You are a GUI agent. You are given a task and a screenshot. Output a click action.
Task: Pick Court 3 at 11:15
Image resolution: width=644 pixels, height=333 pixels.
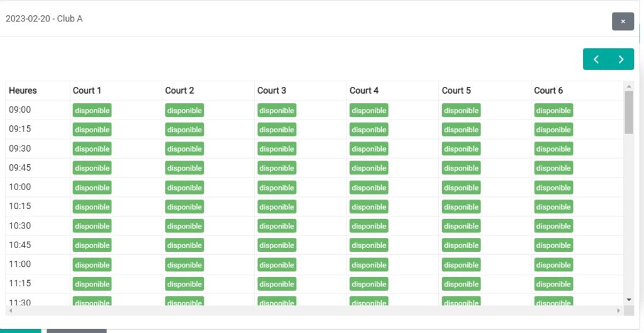[x=277, y=284]
